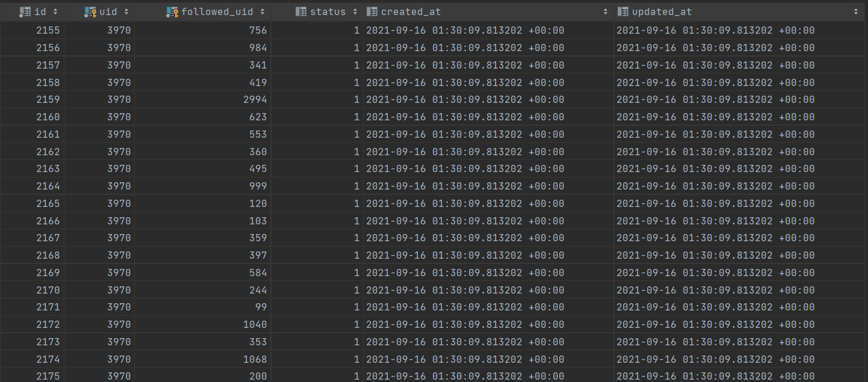Click uid 3970 in row 2165
The height and width of the screenshot is (382, 868).
coord(119,204)
